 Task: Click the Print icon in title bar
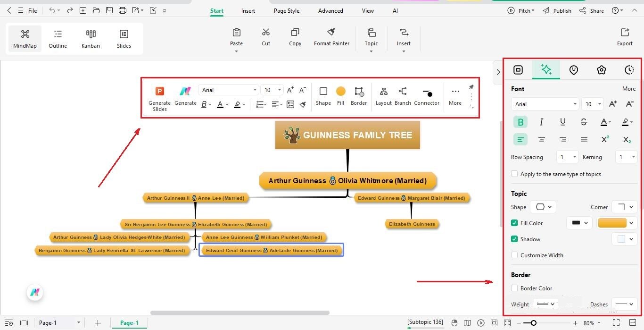(123, 10)
